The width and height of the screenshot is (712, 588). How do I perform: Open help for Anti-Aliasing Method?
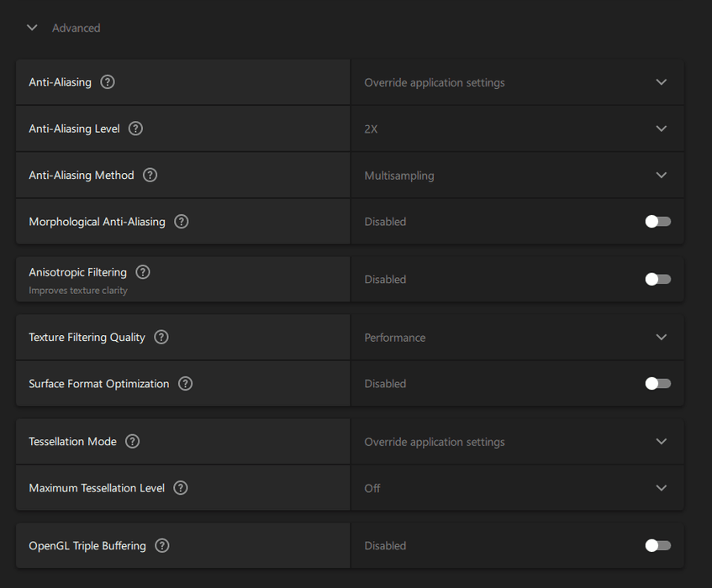tap(150, 176)
